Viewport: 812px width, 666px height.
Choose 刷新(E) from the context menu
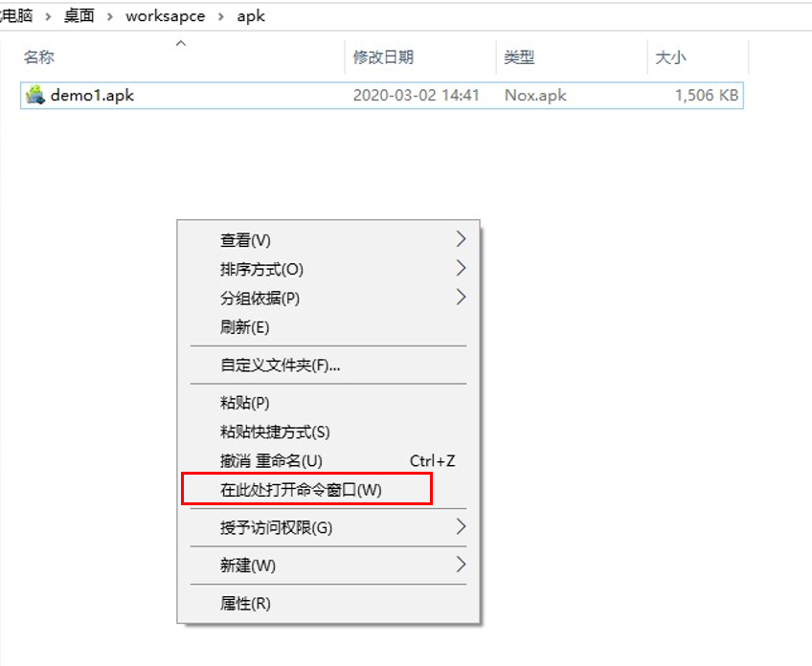click(328, 327)
